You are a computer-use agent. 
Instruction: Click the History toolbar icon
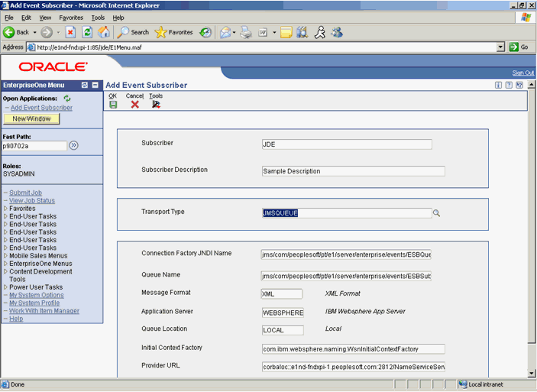click(x=205, y=33)
